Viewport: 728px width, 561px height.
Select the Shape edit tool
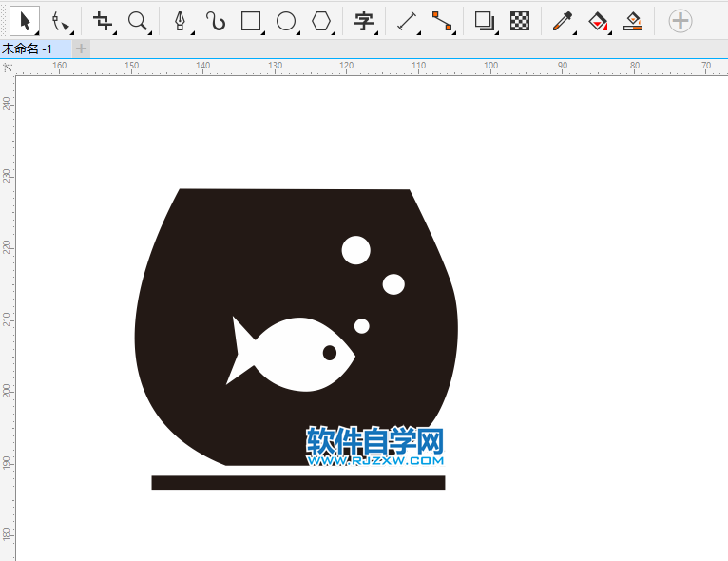click(x=61, y=21)
